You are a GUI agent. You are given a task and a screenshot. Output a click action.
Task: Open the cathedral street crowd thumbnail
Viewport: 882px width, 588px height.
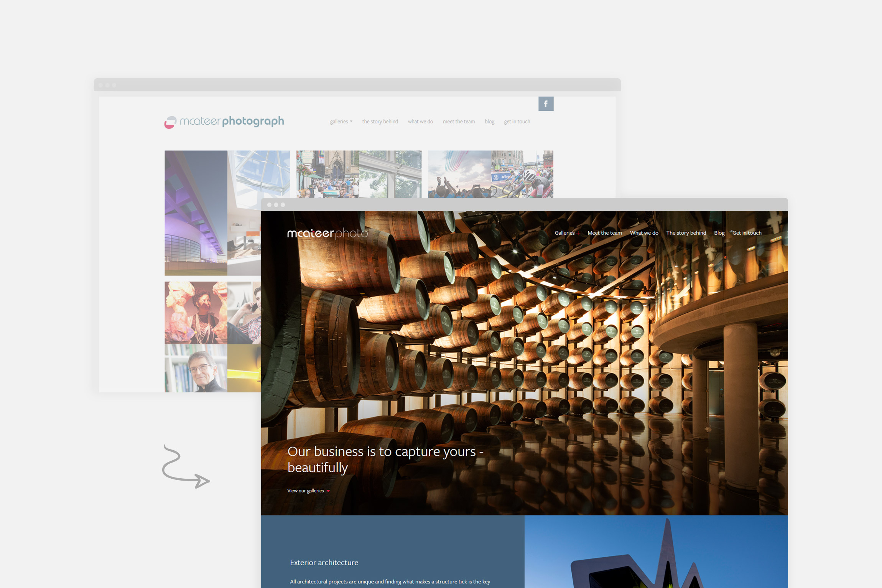(327, 174)
